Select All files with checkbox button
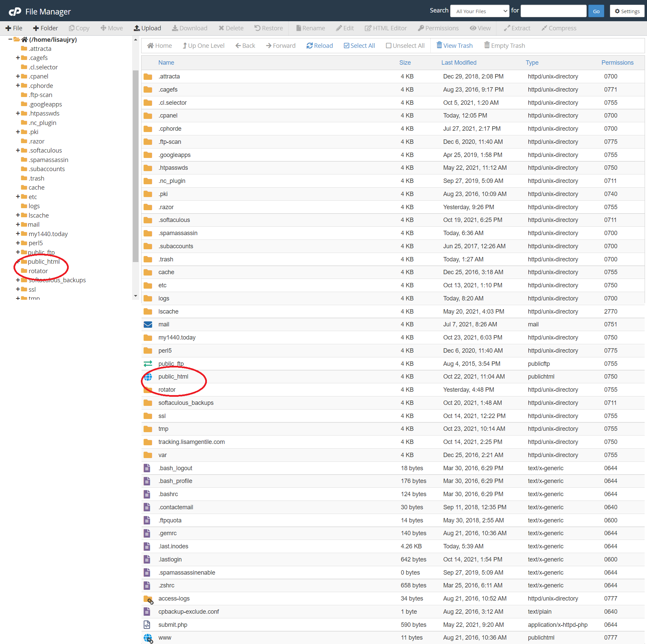The height and width of the screenshot is (644, 647). (x=359, y=45)
